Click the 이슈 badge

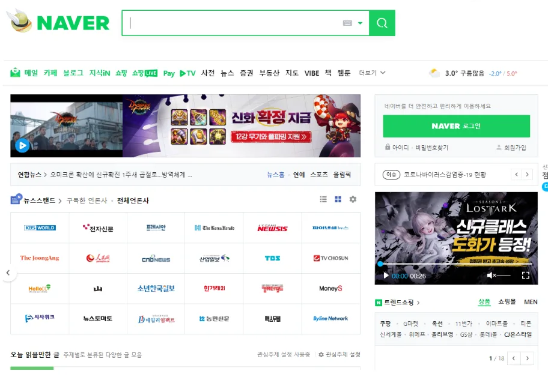[391, 175]
